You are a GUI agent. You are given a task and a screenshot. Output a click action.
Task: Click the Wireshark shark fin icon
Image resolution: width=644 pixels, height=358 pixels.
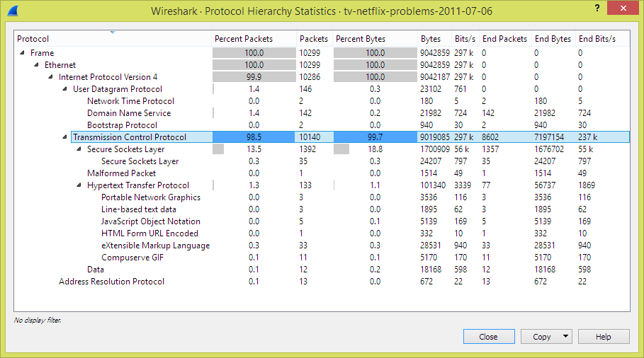click(x=13, y=11)
